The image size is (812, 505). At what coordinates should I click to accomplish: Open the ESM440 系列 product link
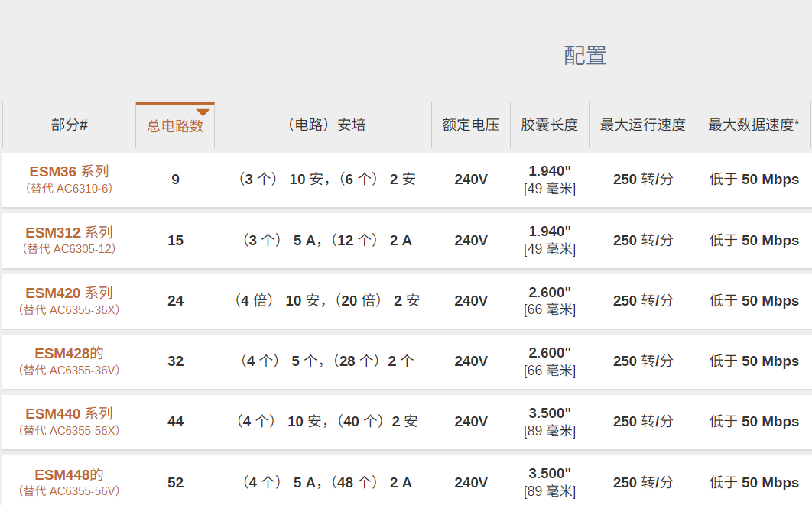point(69,414)
